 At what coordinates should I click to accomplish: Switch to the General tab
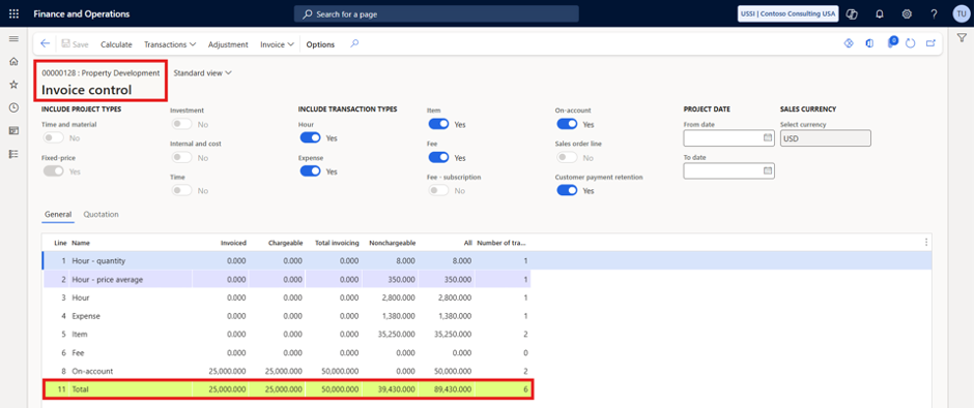[58, 214]
